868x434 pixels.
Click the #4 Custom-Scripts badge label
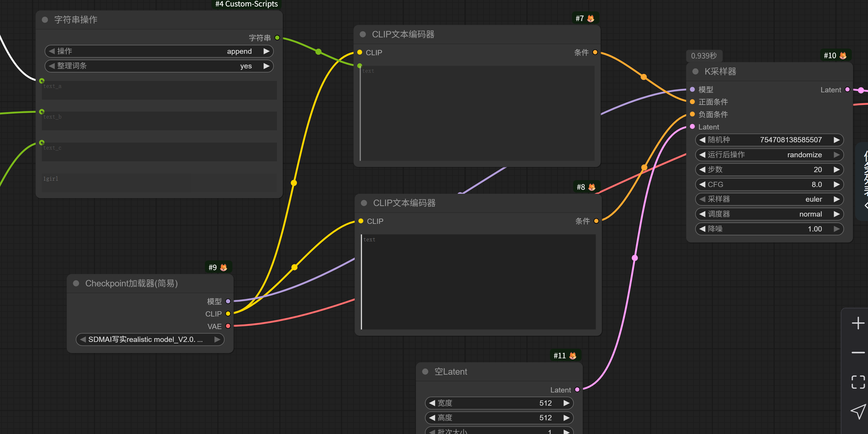246,4
